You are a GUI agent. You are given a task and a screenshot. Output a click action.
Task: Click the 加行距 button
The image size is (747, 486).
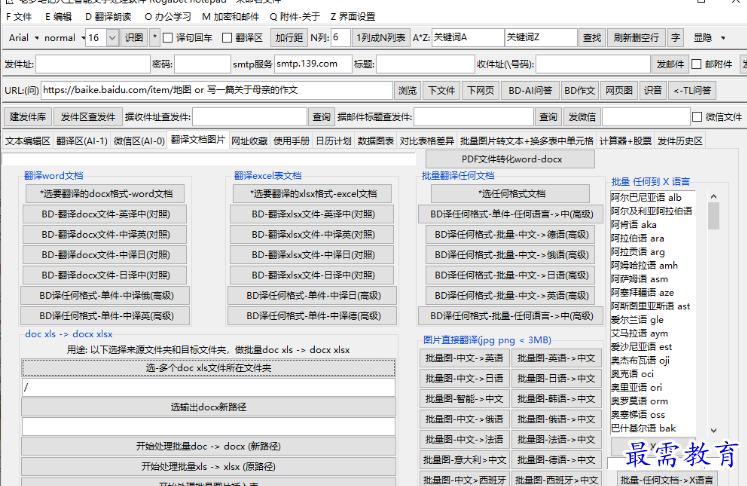coord(289,38)
